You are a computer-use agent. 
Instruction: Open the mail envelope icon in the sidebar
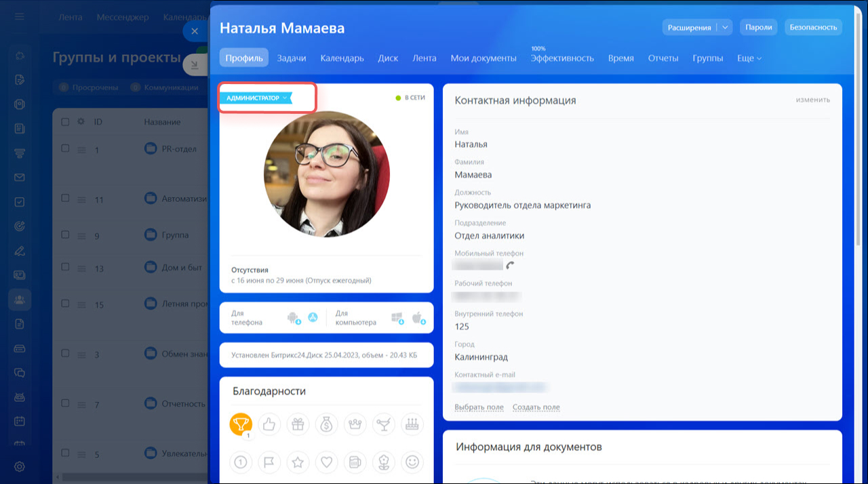point(20,178)
